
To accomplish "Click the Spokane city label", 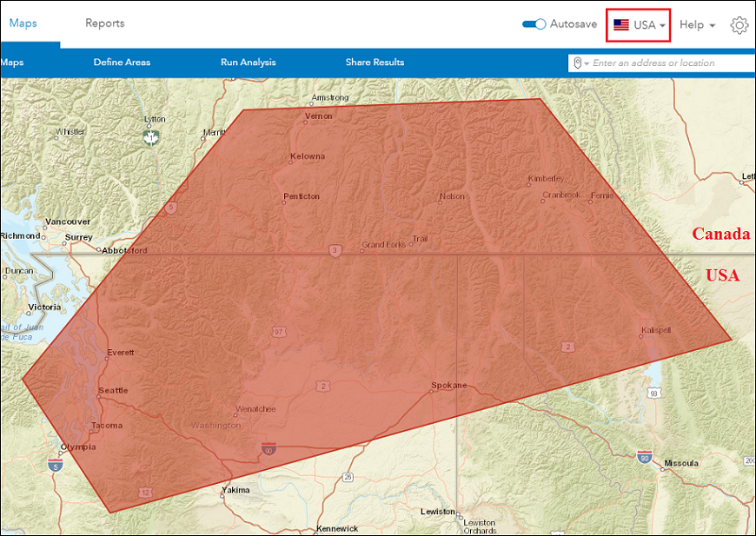I will point(449,385).
